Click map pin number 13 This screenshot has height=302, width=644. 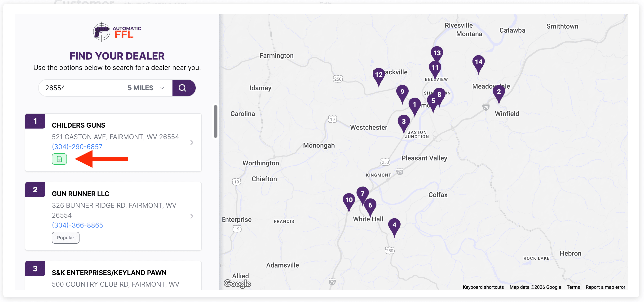437,53
